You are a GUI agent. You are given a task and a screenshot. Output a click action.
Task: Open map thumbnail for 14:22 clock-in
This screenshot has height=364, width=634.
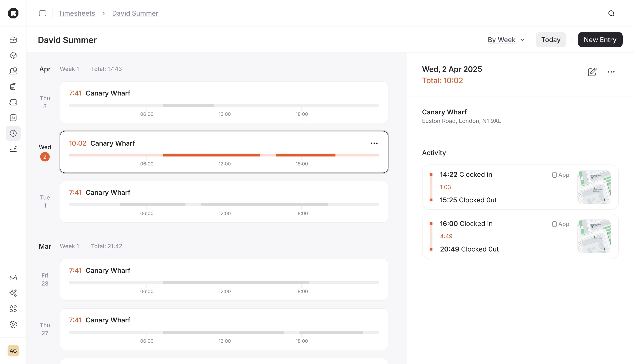594,187
